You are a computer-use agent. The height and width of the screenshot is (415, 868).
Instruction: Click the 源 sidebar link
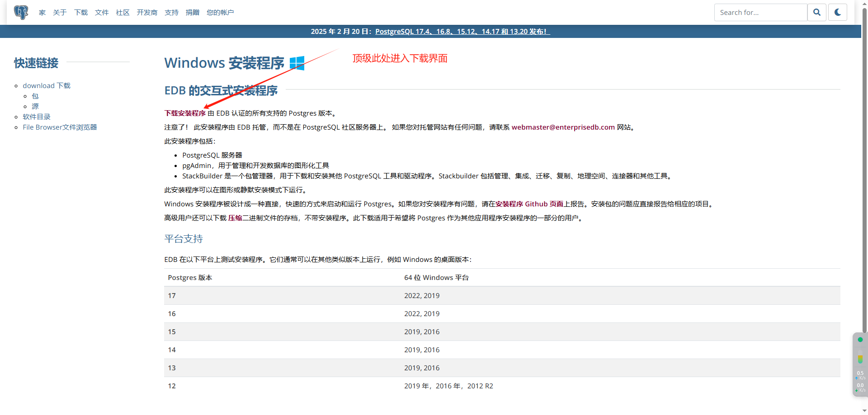click(x=35, y=106)
